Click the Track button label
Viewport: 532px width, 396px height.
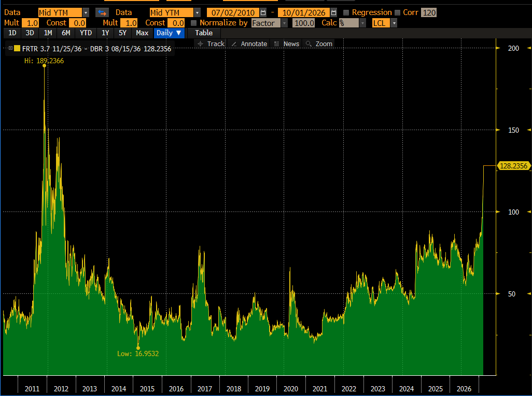tap(216, 44)
